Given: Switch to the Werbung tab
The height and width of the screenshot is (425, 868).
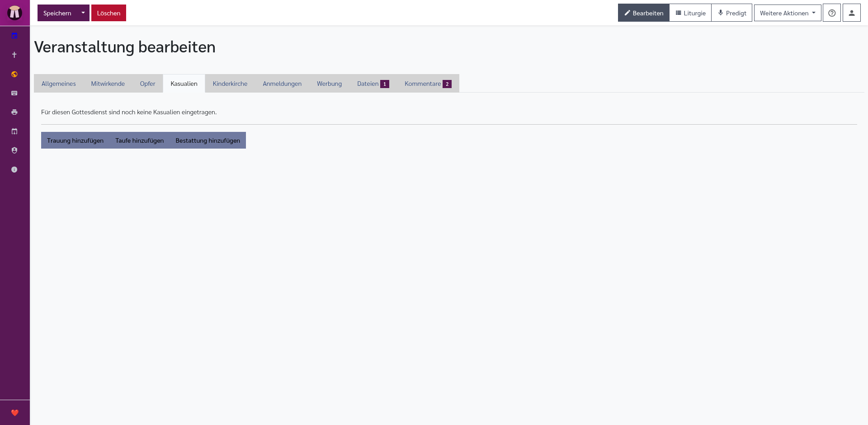Looking at the screenshot, I should (x=329, y=84).
